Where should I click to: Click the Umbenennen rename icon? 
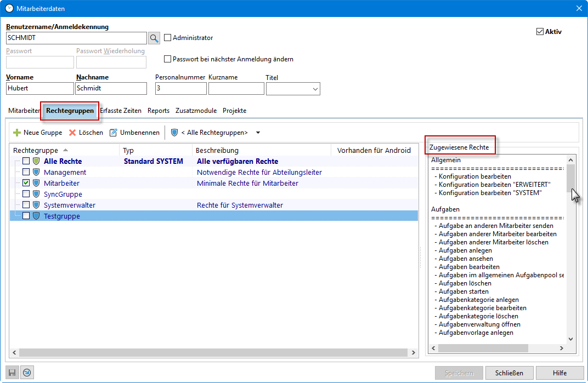tap(114, 133)
